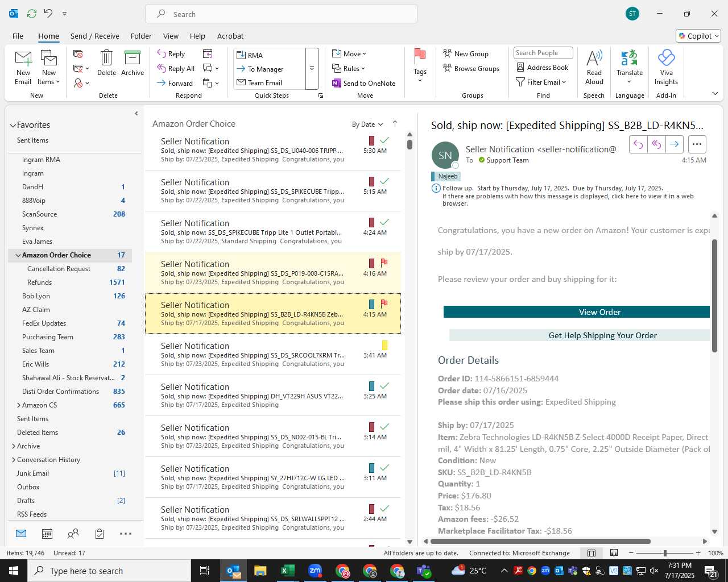Click New Group in Groups section
The height and width of the screenshot is (582, 728).
tap(466, 53)
